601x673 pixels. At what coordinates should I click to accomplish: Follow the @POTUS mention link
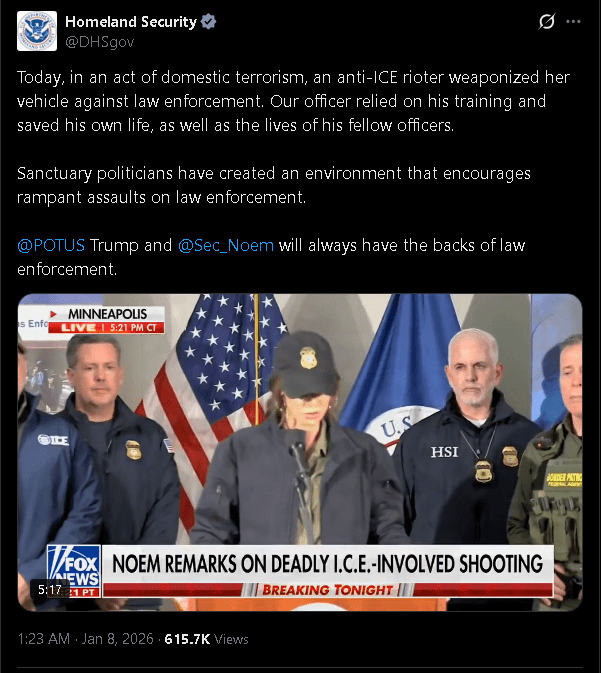[51, 245]
